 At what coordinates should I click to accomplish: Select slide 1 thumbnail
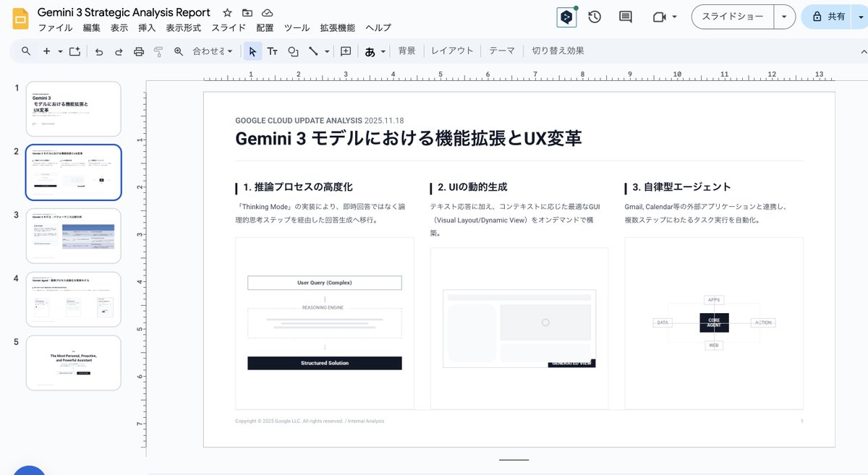(73, 109)
